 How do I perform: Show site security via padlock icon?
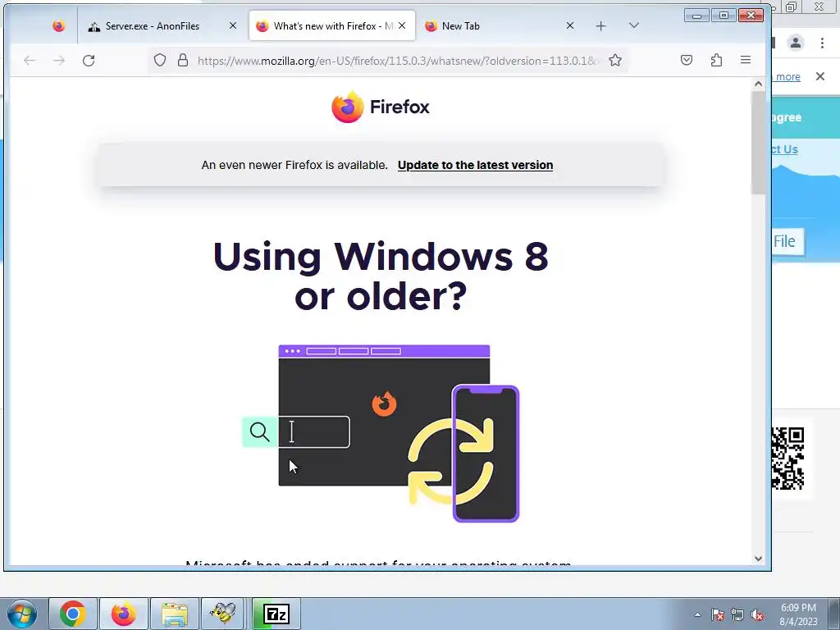tap(183, 61)
